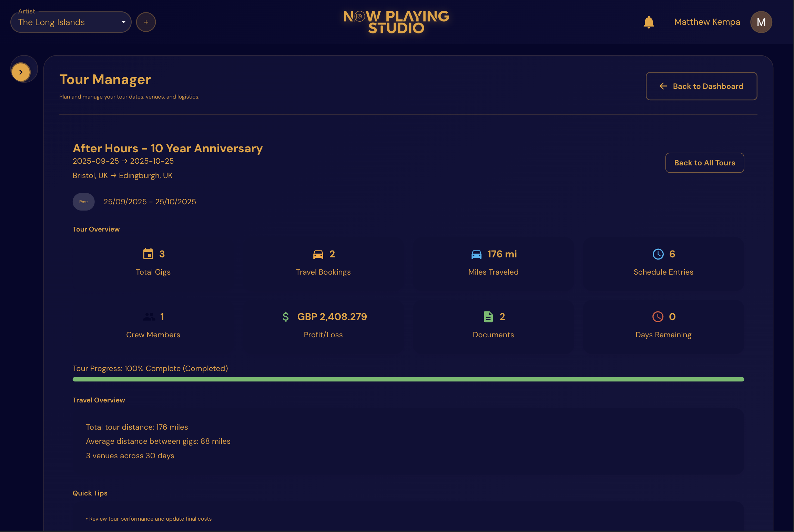Select the dollar icon beside Profit/Loss
The image size is (794, 532).
tap(285, 317)
